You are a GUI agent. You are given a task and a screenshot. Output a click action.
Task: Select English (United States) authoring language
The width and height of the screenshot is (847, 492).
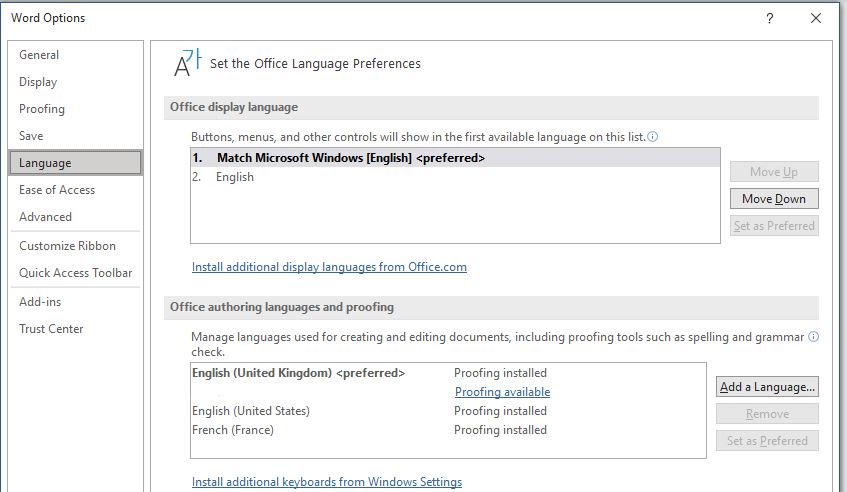click(x=251, y=411)
